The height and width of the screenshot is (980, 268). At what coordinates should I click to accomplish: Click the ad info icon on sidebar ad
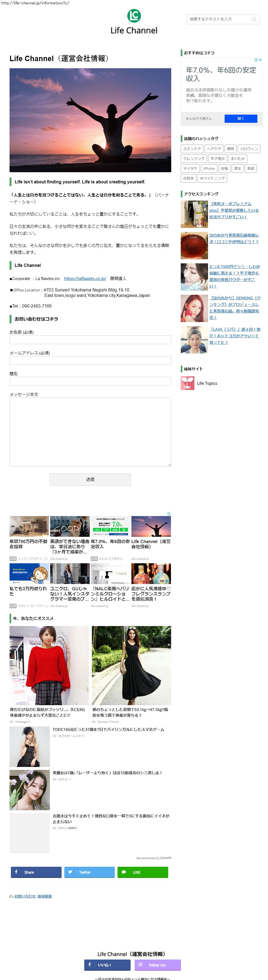256,60
